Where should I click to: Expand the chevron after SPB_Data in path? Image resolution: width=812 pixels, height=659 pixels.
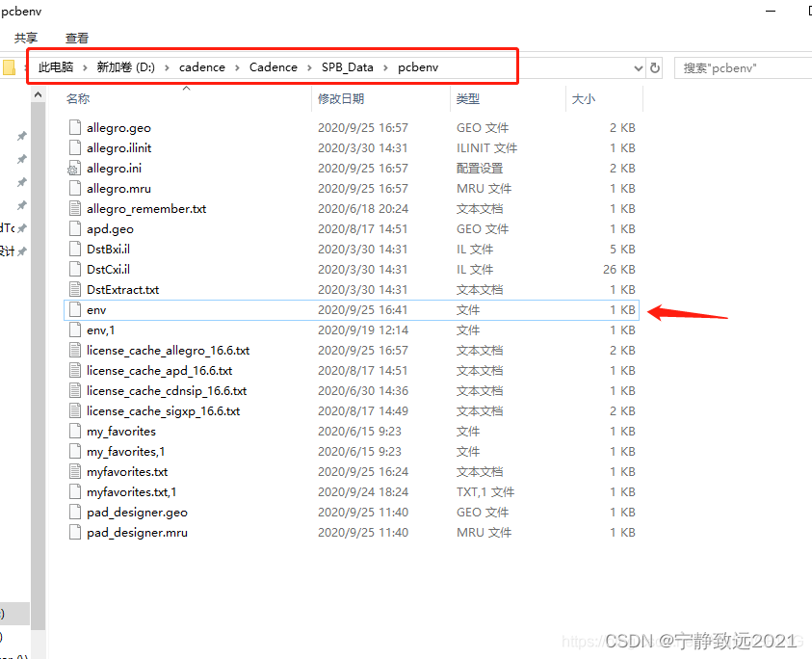[x=385, y=67]
